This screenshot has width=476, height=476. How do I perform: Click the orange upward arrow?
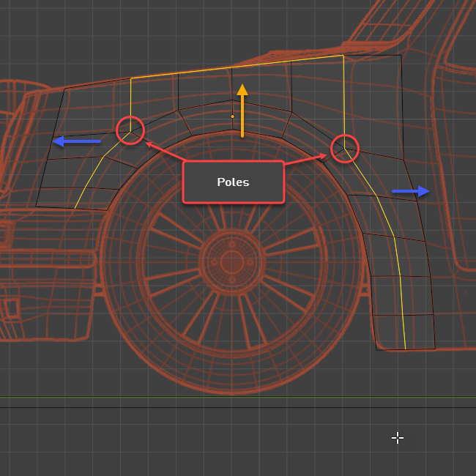[242, 110]
